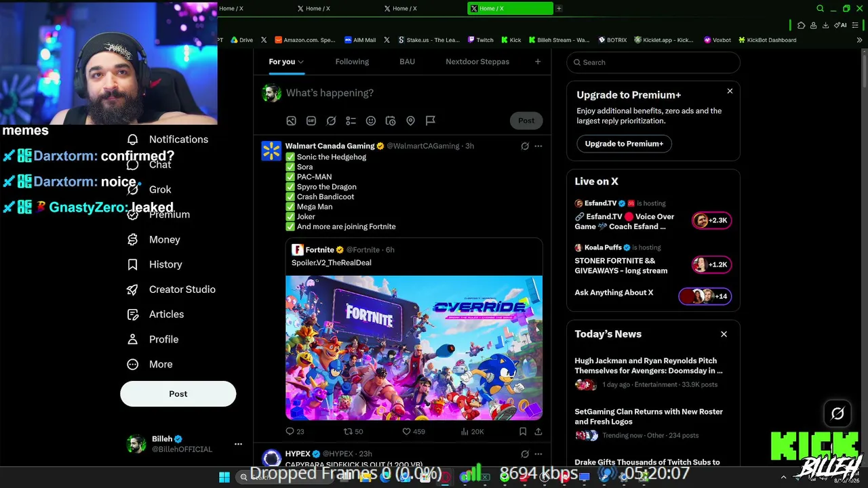Ask Grok about the HYPEX post
Screen dimensions: 868x488
pyautogui.click(x=525, y=454)
